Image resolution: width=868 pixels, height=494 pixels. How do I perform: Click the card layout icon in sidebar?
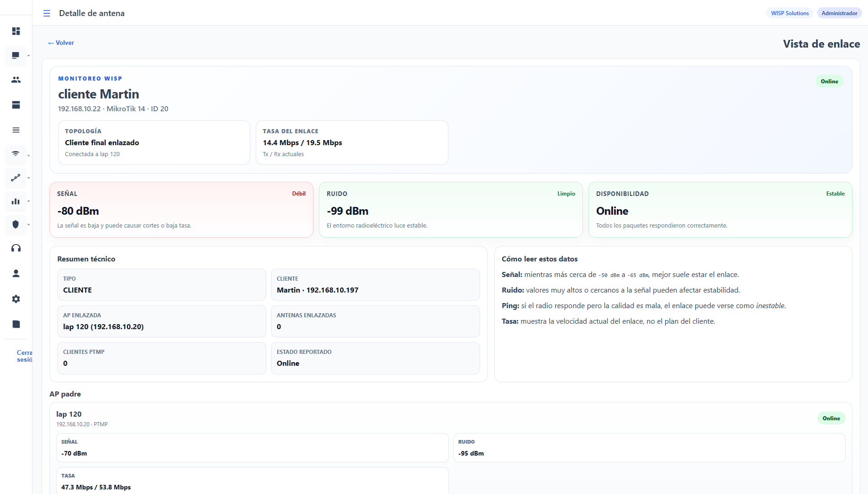16,105
